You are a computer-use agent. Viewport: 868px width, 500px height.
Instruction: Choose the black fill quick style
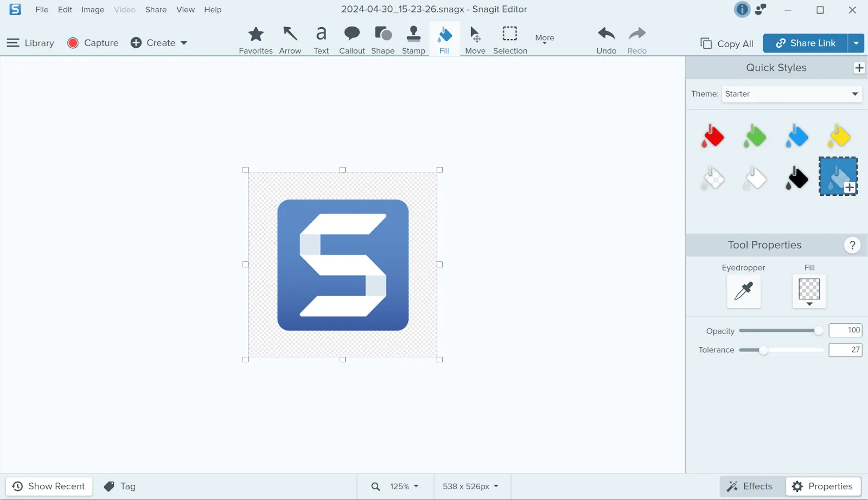coord(796,178)
